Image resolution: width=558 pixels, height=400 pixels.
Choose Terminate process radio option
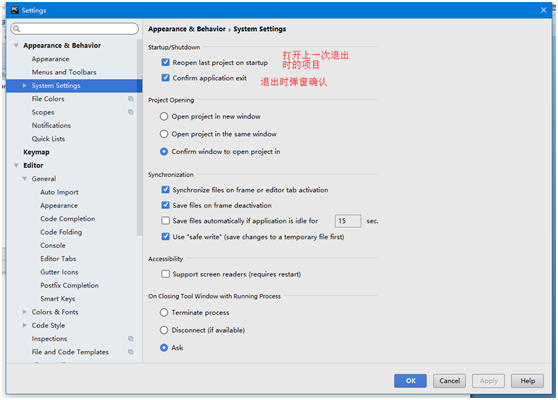[164, 312]
